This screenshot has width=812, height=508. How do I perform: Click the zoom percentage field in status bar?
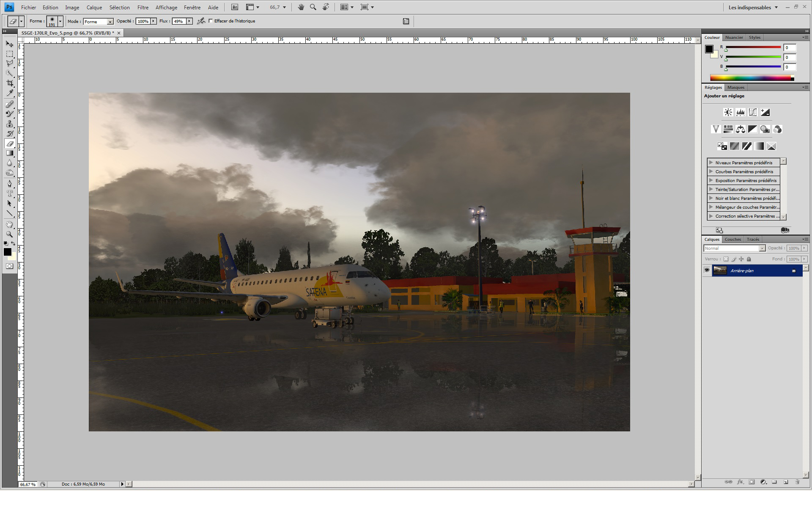click(x=28, y=484)
